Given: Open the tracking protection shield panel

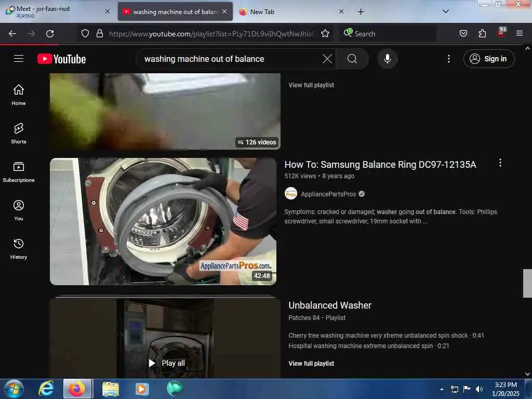Looking at the screenshot, I should (85, 33).
